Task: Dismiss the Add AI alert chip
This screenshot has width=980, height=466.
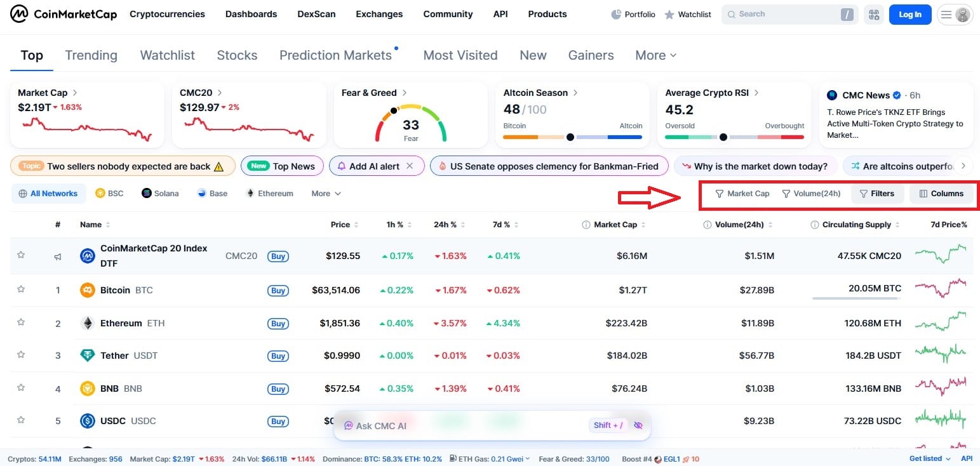Action: point(410,166)
